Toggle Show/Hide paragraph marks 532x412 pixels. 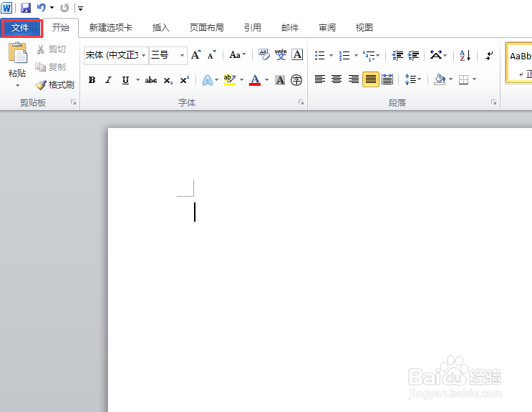pos(489,55)
